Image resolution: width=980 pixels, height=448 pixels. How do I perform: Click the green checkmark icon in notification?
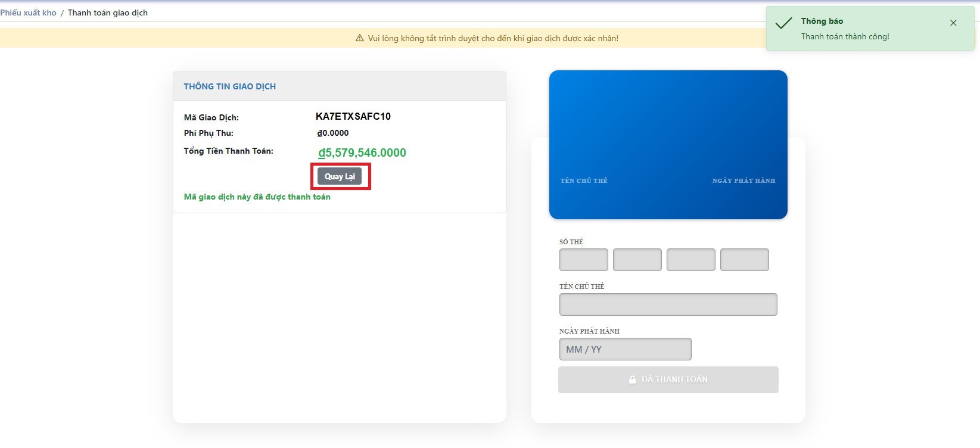(x=783, y=23)
